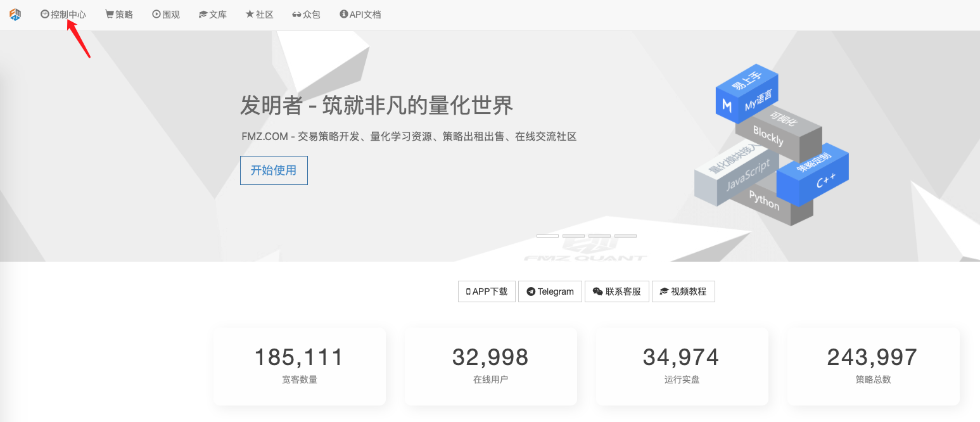Select the fourth carousel slide indicator

pos(625,236)
